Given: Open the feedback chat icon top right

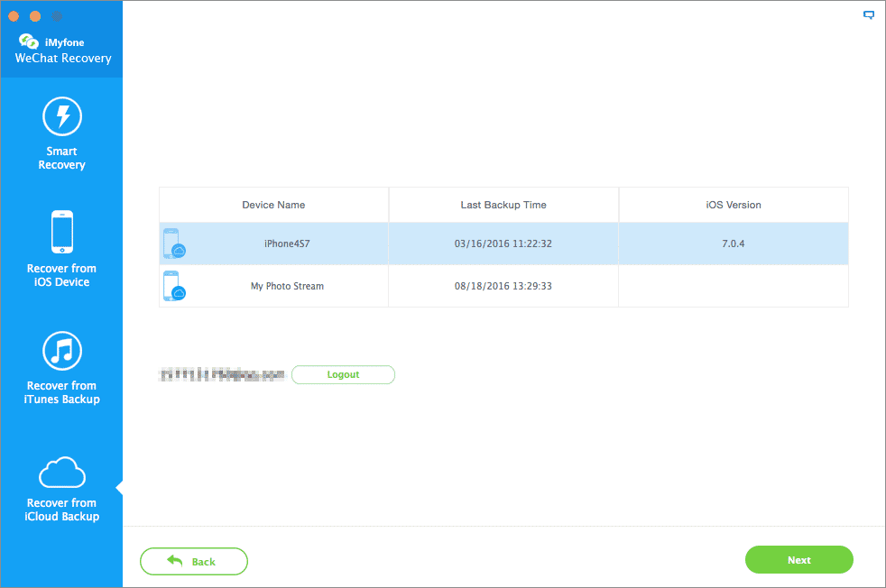Looking at the screenshot, I should (869, 15).
